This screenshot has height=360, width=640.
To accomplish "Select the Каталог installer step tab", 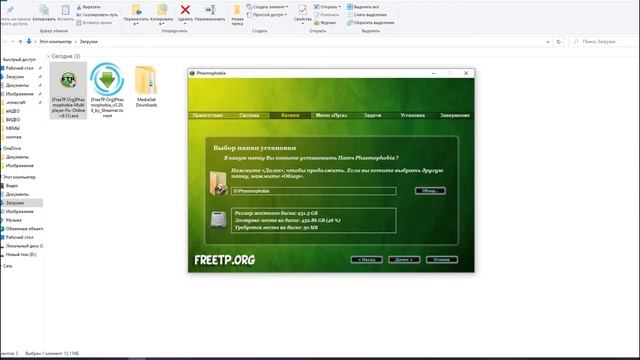I will tap(290, 116).
